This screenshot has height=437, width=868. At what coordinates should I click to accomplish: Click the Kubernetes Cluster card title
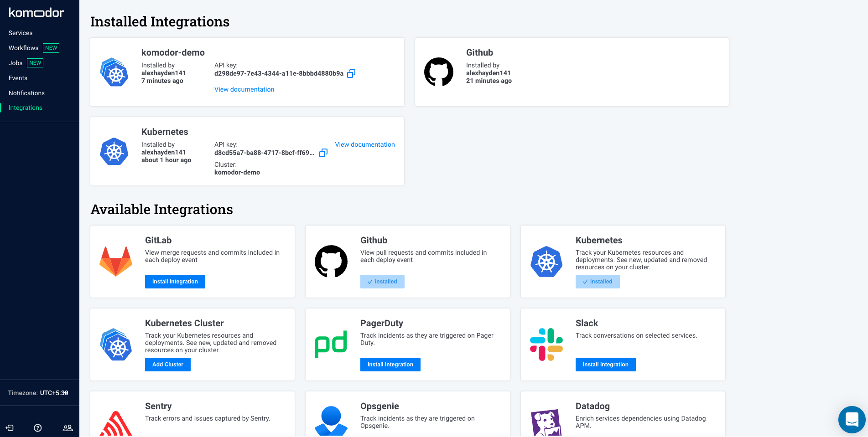point(184,323)
